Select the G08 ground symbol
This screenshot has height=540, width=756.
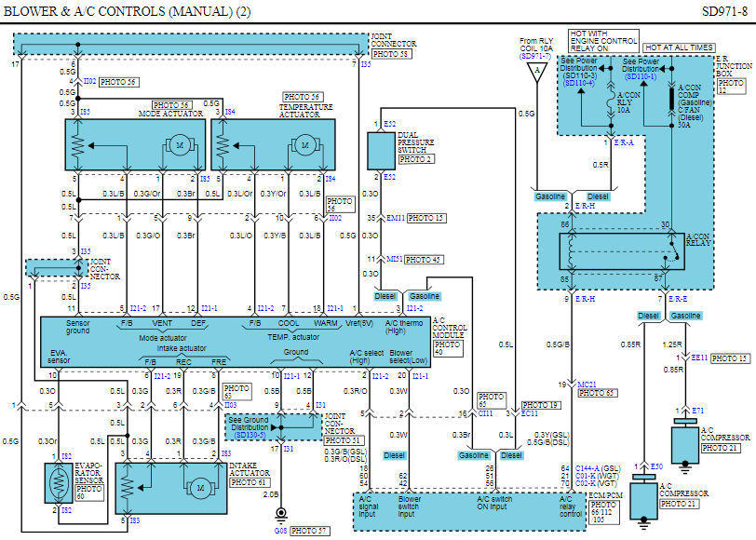277,514
